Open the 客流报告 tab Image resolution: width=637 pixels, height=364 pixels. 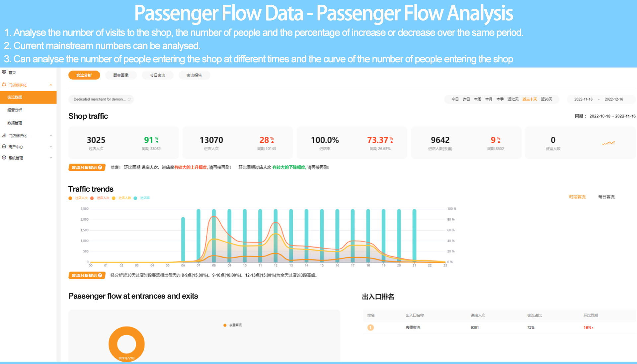click(x=194, y=75)
